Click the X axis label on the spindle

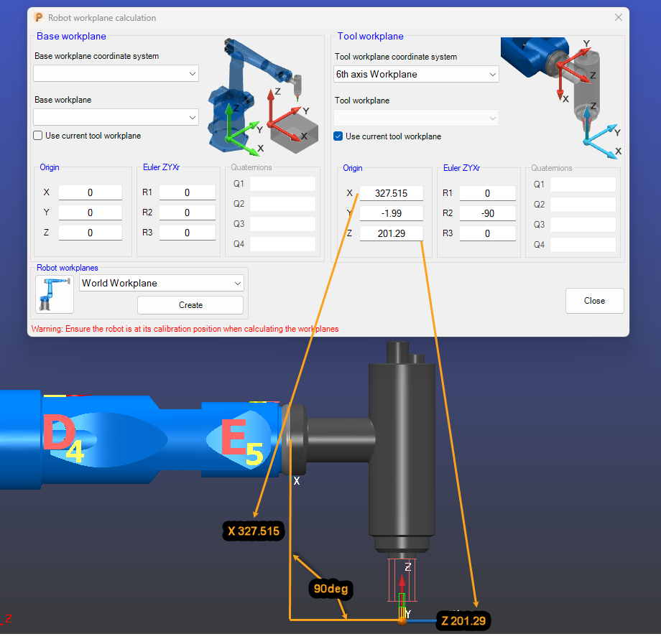297,481
